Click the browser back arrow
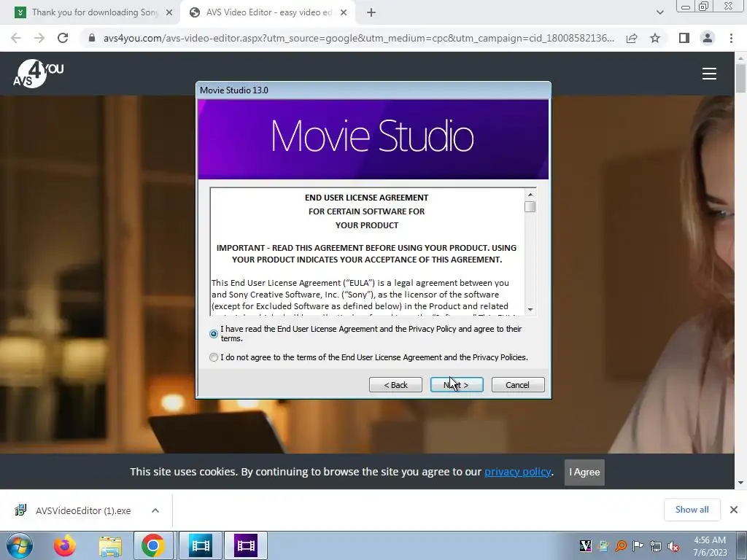Viewport: 747px width, 560px height. click(x=16, y=38)
